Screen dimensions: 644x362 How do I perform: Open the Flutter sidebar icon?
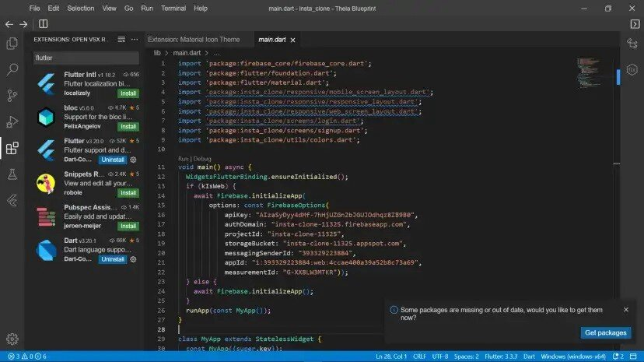coord(12,200)
